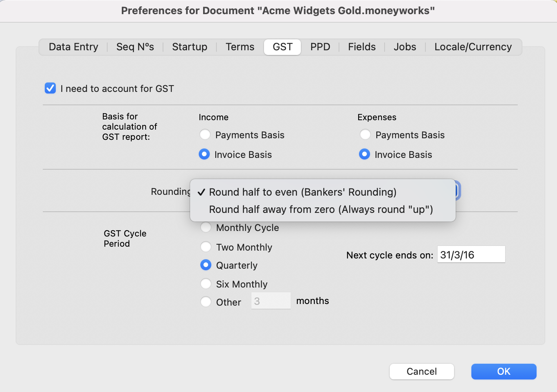Select Payments Basis for Income
Image resolution: width=557 pixels, height=392 pixels.
[205, 134]
